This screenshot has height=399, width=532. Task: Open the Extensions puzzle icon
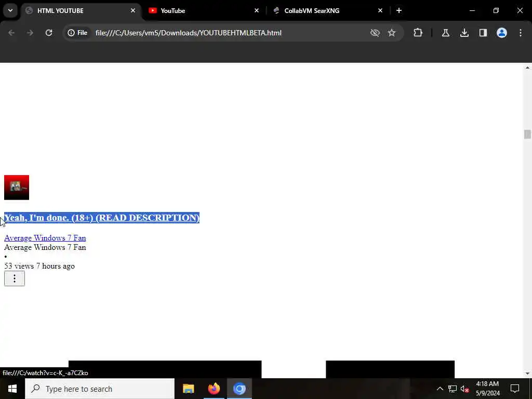point(418,33)
